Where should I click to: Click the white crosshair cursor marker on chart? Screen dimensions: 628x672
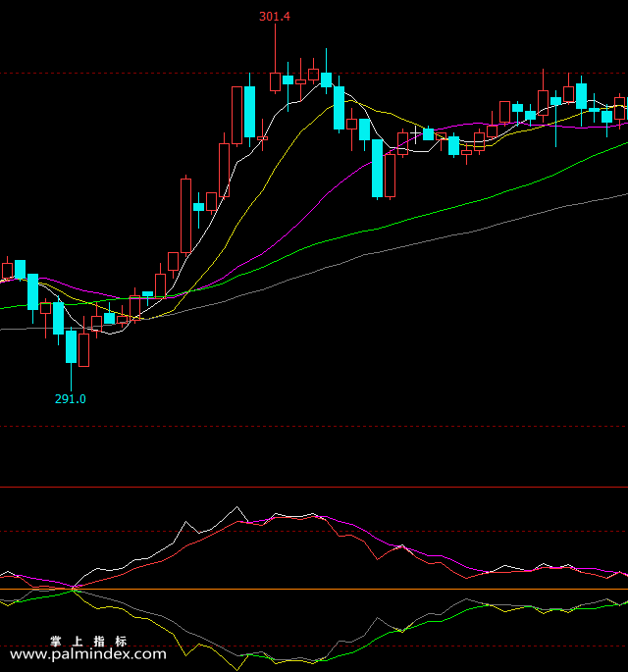point(416,134)
